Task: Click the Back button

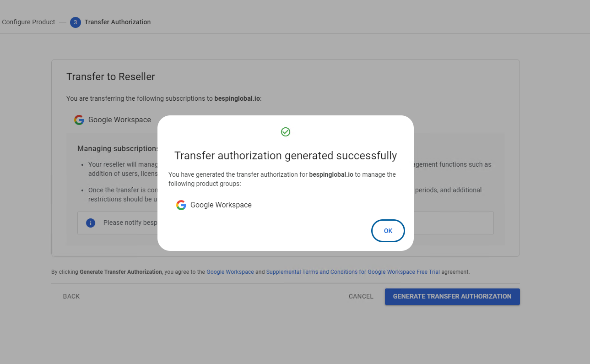Action: click(71, 296)
